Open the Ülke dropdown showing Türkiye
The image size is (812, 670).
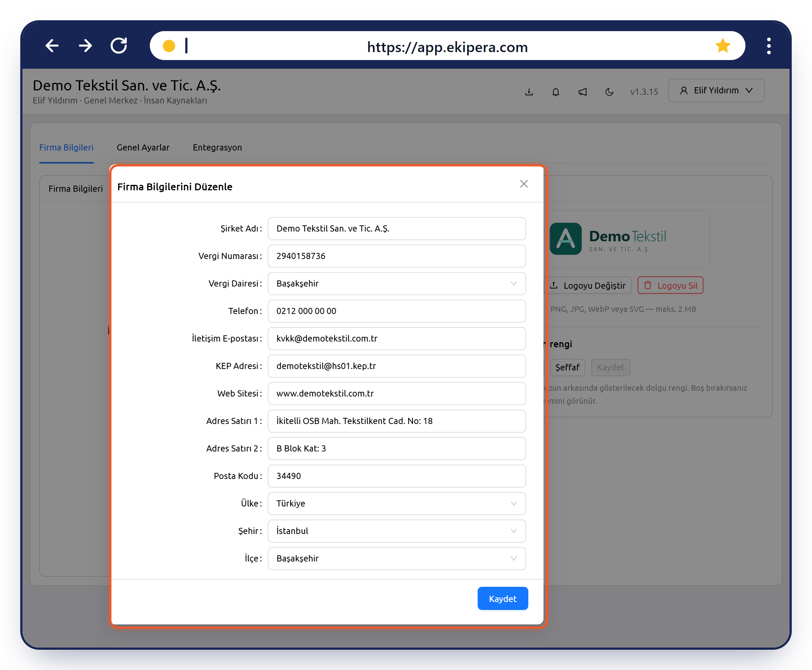[x=397, y=503]
